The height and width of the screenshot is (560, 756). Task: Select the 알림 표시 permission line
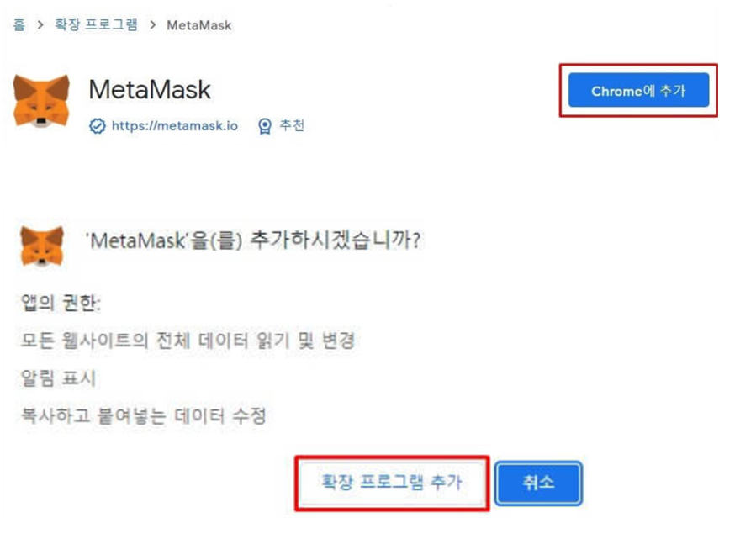58,378
